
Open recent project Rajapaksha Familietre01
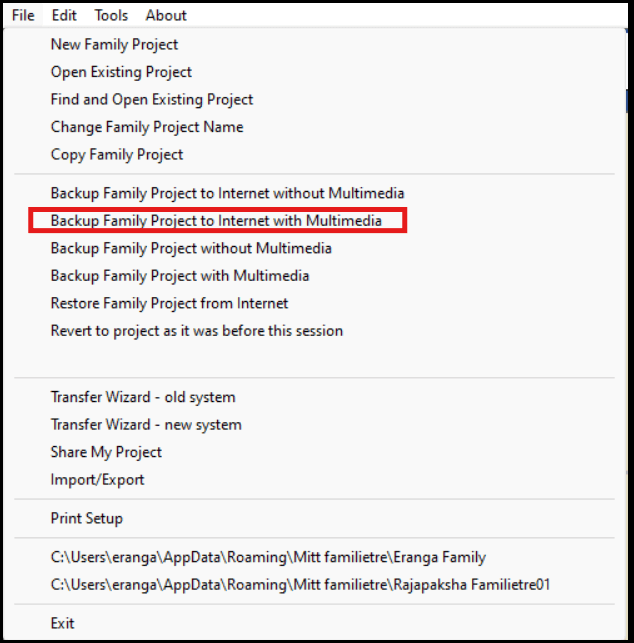tap(300, 584)
